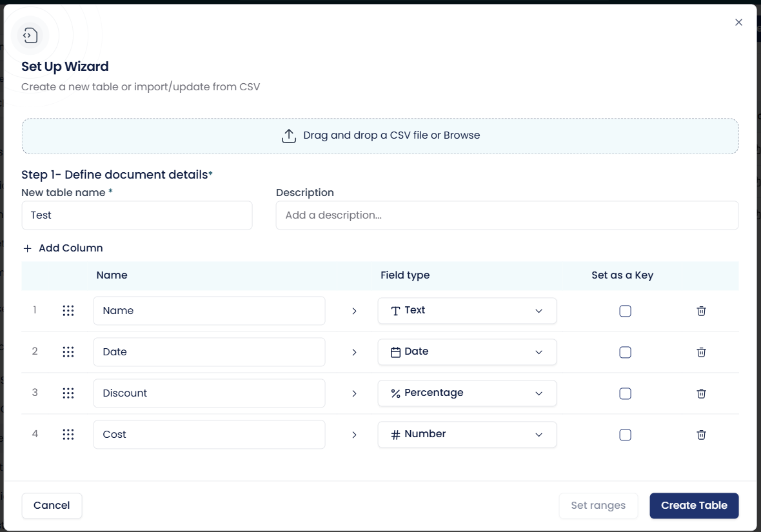Set the Date column as a key
Screen dimensions: 761x532
pos(625,352)
